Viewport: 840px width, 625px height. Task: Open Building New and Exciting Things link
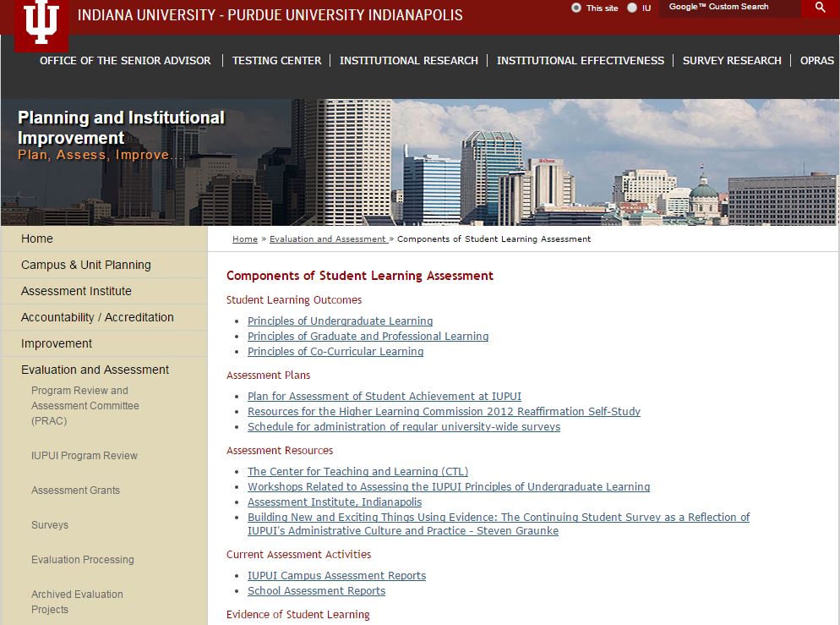pos(499,524)
